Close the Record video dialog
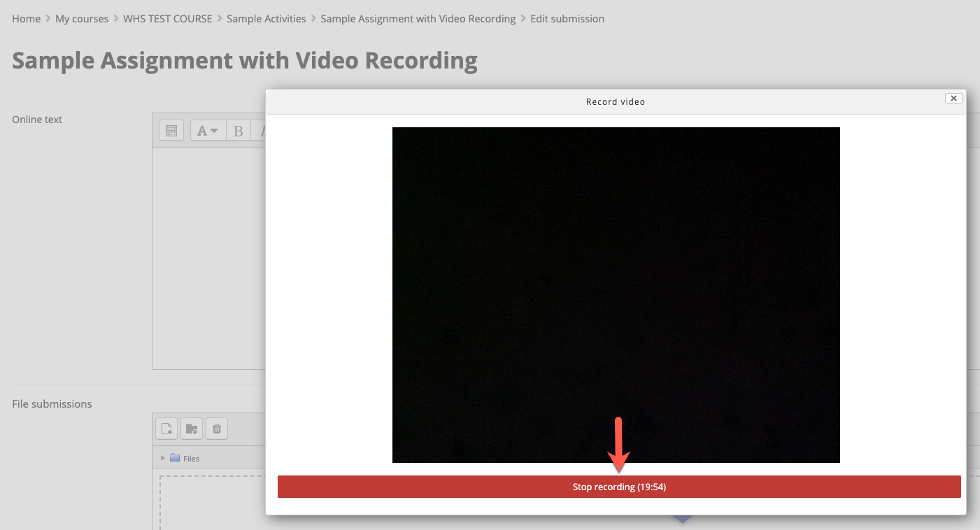 [953, 99]
